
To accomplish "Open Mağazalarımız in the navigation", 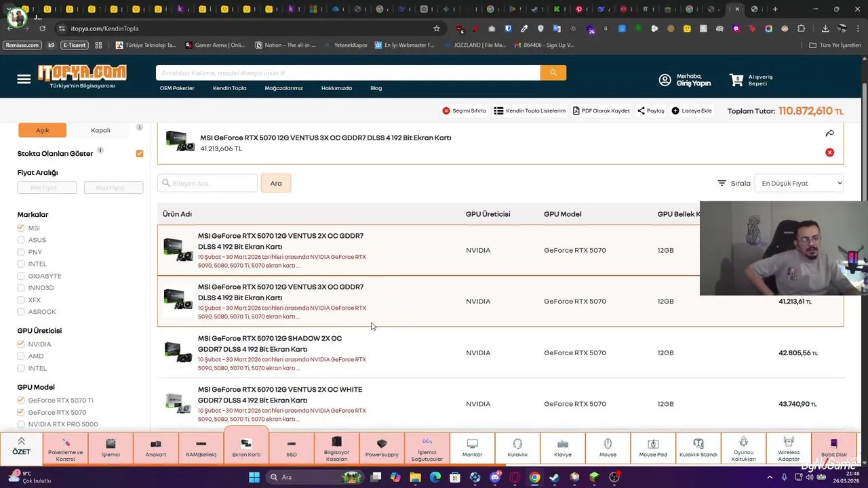I will point(283,88).
